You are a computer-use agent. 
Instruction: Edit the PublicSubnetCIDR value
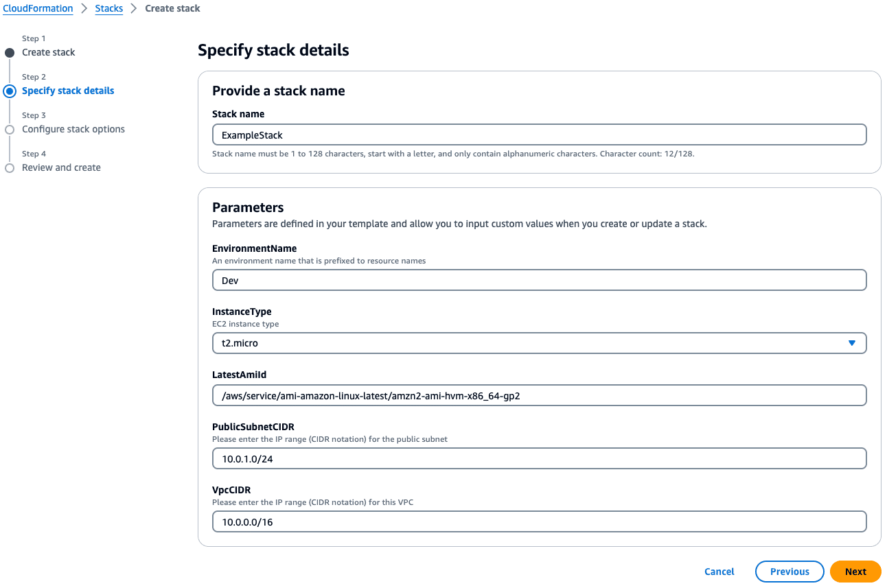[539, 458]
